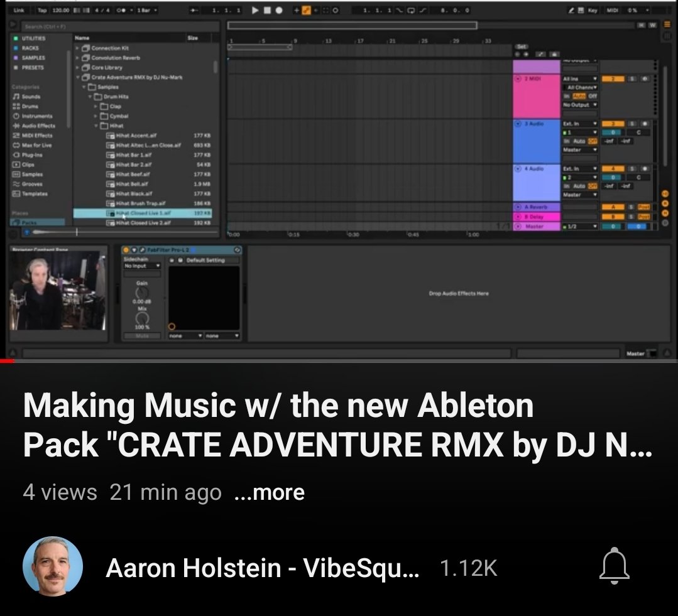Expand the Cymbal folder
This screenshot has width=678, height=616.
96,116
